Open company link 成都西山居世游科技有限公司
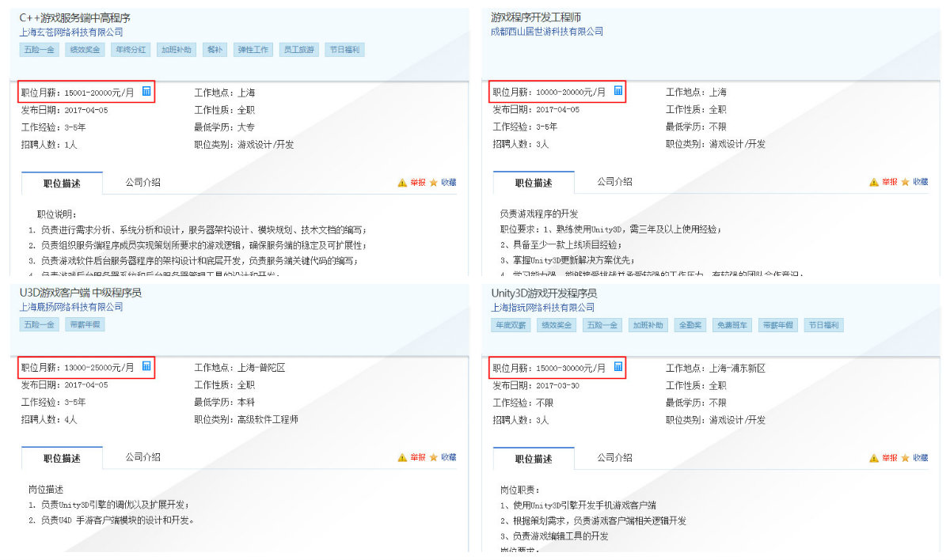The width and height of the screenshot is (950, 560). 547,32
